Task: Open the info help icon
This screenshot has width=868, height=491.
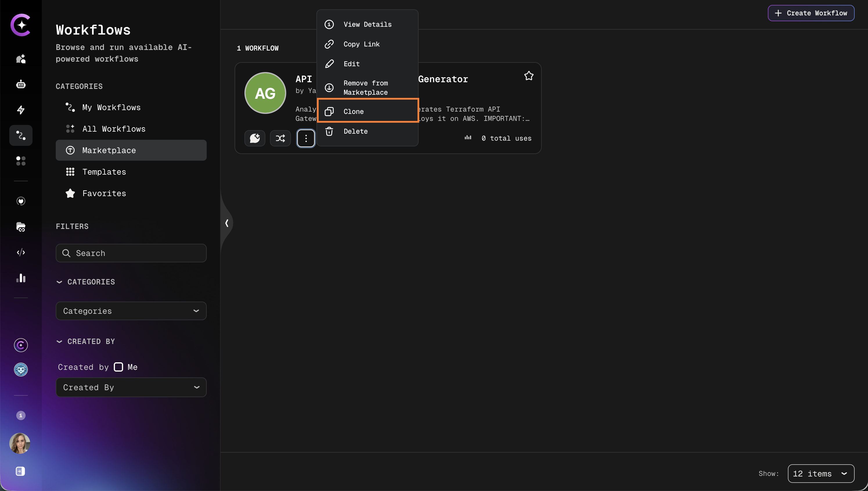Action: tap(21, 415)
